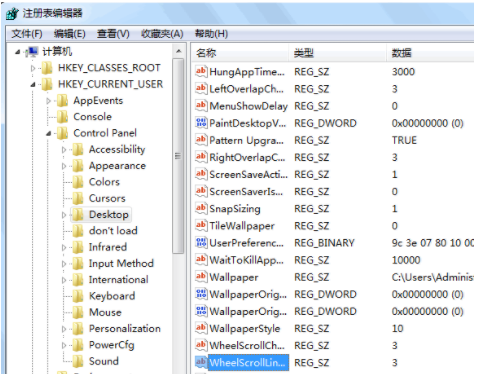Open the 收藏夹(A) menu
Image resolution: width=477 pixels, height=374 pixels.
click(162, 34)
